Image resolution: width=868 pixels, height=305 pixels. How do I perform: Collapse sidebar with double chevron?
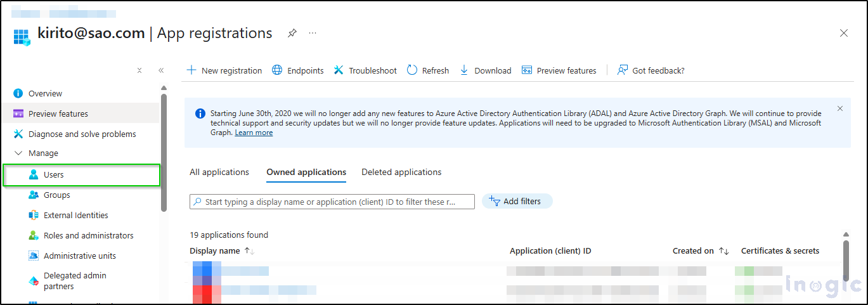coord(161,70)
